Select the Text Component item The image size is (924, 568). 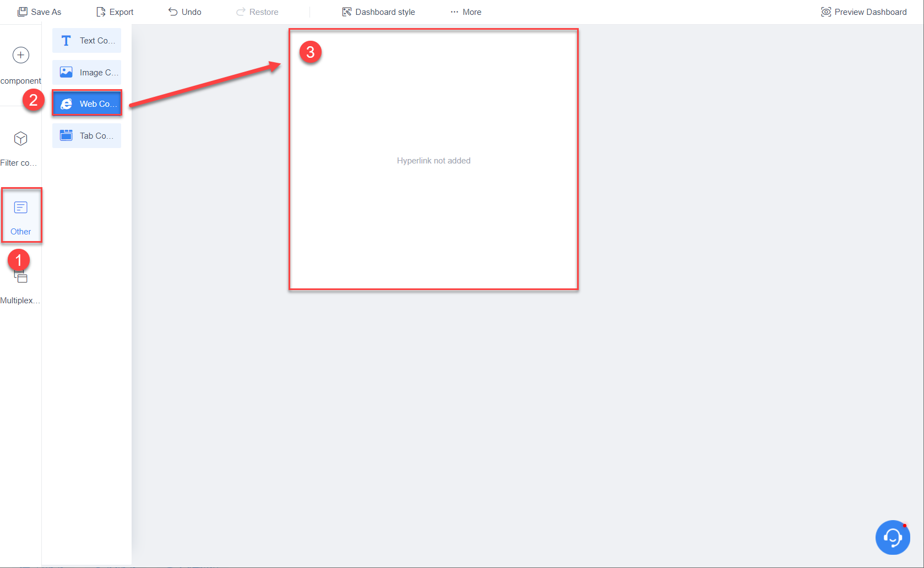86,41
